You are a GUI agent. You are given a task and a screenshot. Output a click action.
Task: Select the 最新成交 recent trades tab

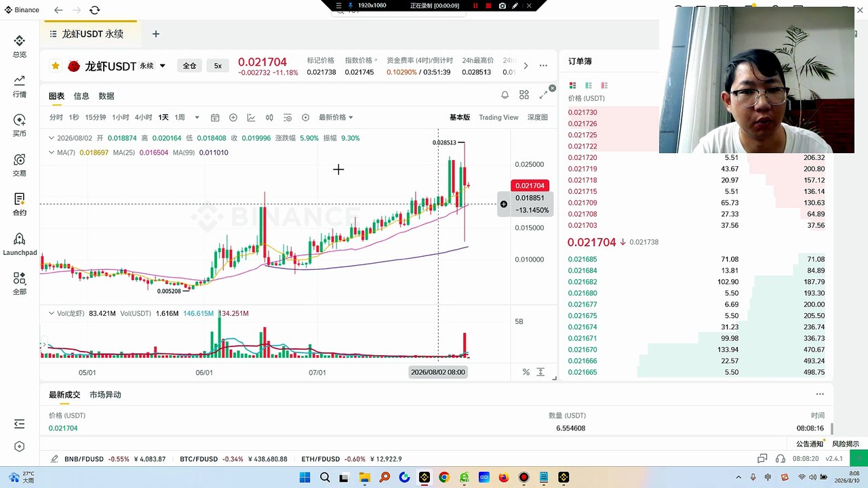64,394
